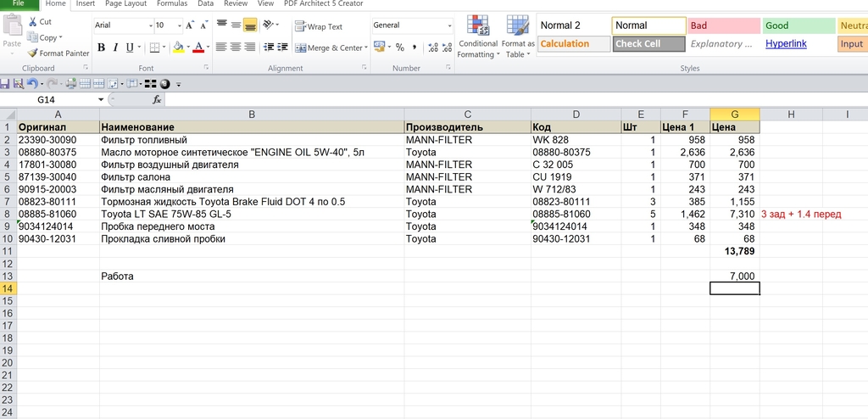Click the Paste clipboard icon
The width and height of the screenshot is (868, 419).
(12, 25)
